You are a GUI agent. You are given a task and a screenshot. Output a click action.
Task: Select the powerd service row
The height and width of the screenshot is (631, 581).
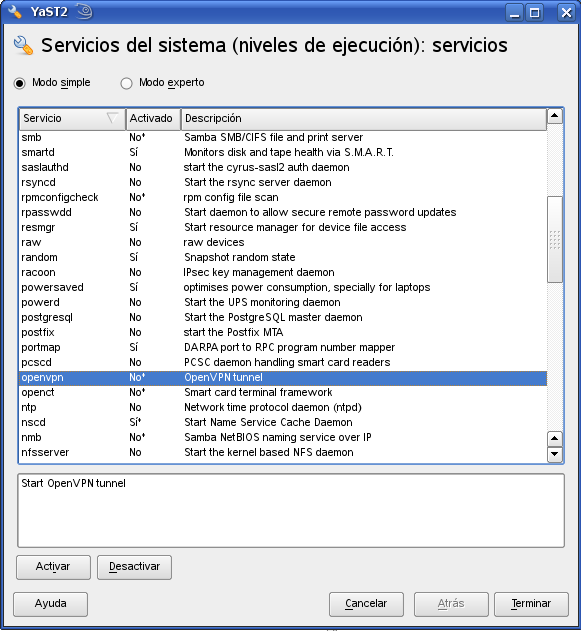283,302
